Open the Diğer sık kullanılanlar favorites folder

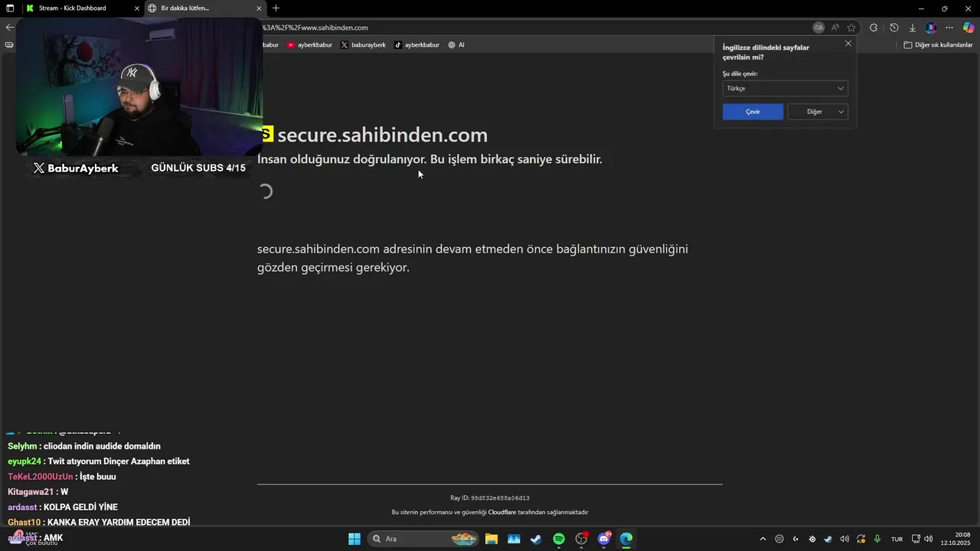point(938,45)
